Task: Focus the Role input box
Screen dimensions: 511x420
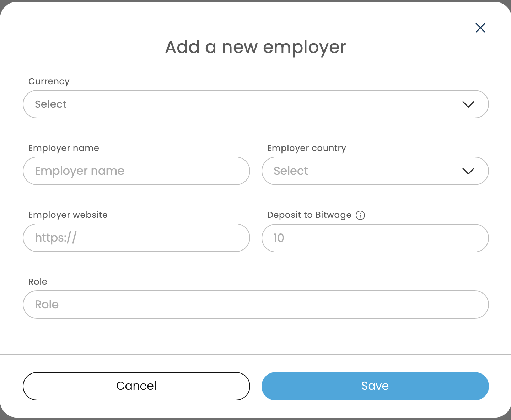Action: [x=256, y=305]
